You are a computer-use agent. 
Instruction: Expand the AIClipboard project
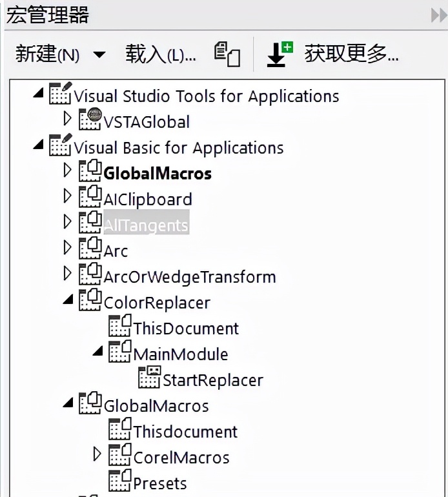(67, 196)
